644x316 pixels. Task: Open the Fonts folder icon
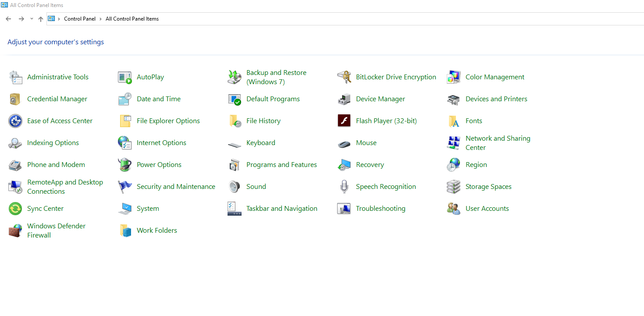click(x=454, y=121)
